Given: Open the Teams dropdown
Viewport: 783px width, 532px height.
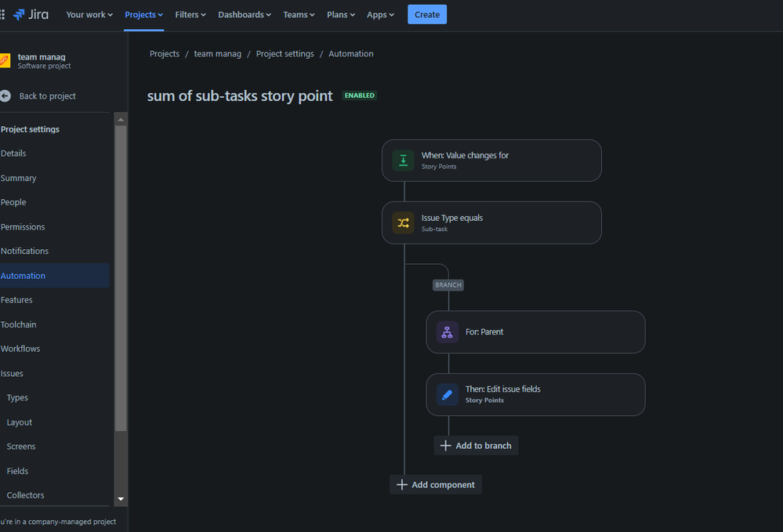Looking at the screenshot, I should 299,14.
